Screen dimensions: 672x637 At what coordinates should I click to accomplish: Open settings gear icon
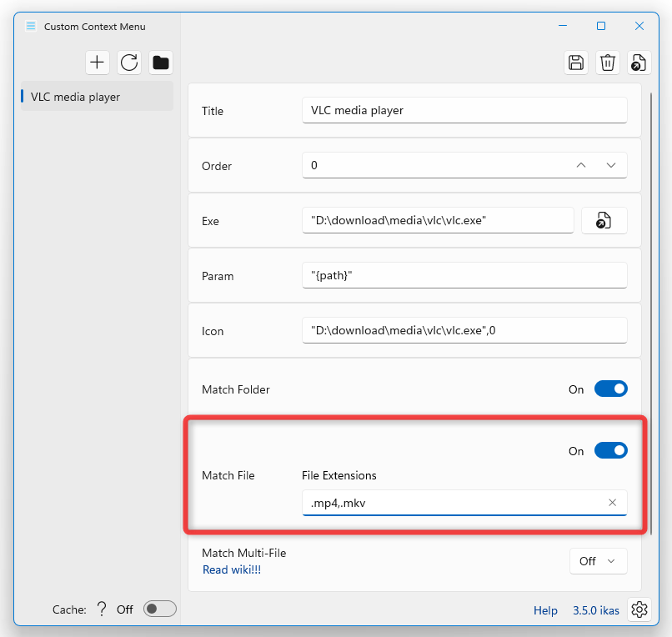tap(639, 609)
